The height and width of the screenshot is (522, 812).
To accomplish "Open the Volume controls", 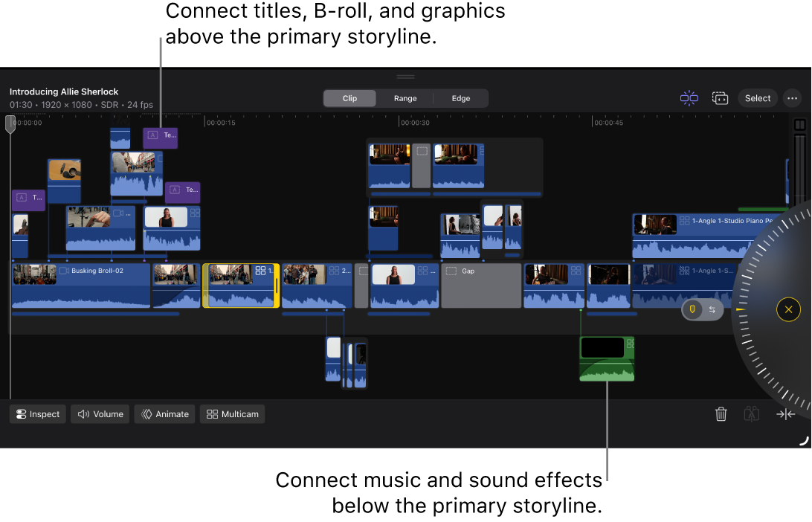I will pyautogui.click(x=100, y=414).
